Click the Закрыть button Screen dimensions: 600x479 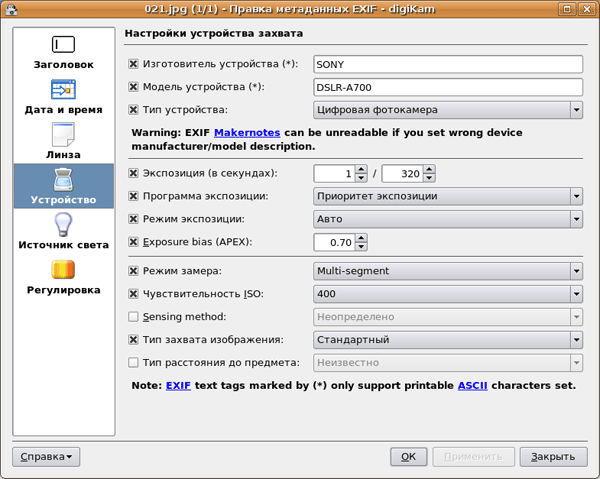553,457
